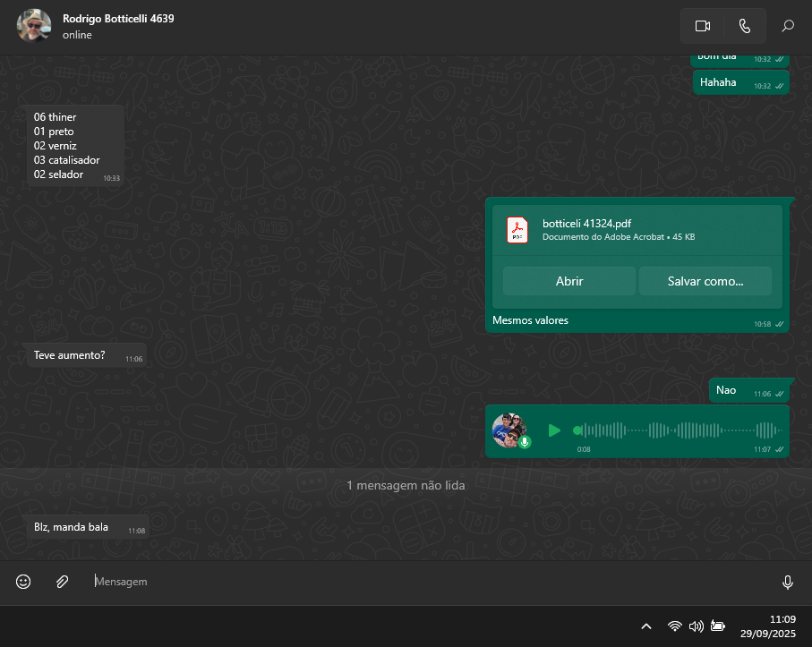The width and height of the screenshot is (812, 647).
Task: Open search in conversation
Action: [788, 26]
